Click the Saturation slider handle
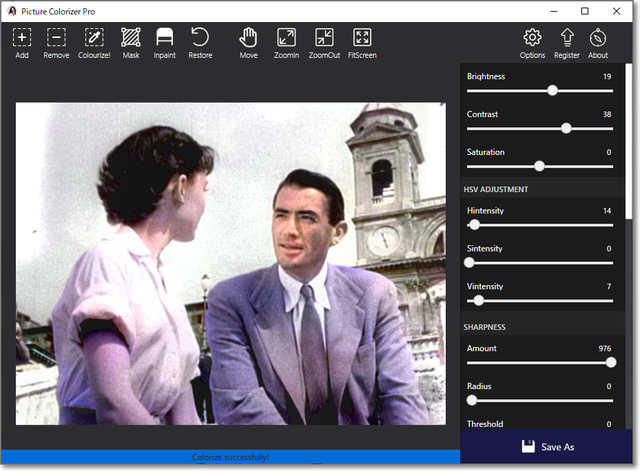The width and height of the screenshot is (640, 471). (x=540, y=166)
